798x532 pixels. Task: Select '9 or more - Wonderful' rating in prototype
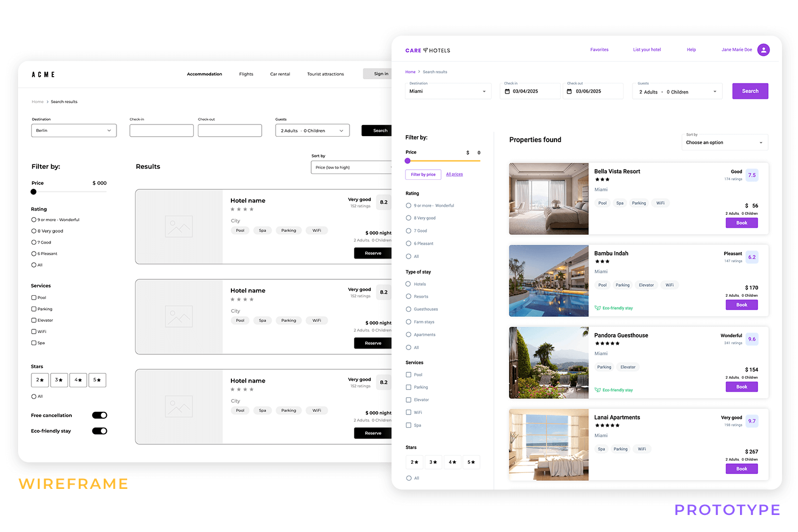click(x=409, y=205)
